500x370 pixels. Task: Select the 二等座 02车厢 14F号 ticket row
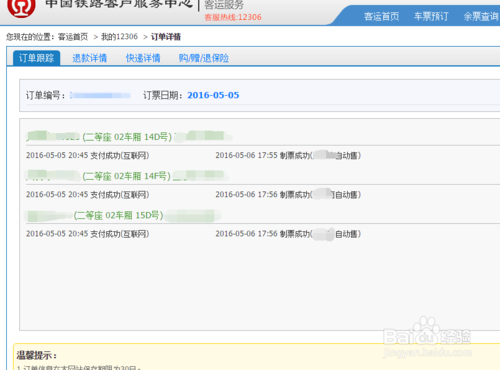(127, 176)
